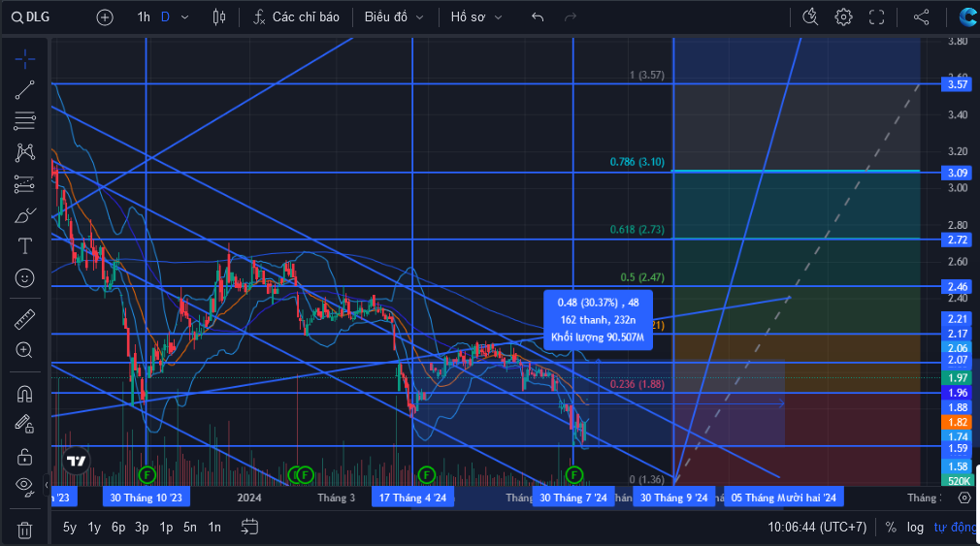Toggle log scale mode
980x546 pixels.
point(915,528)
